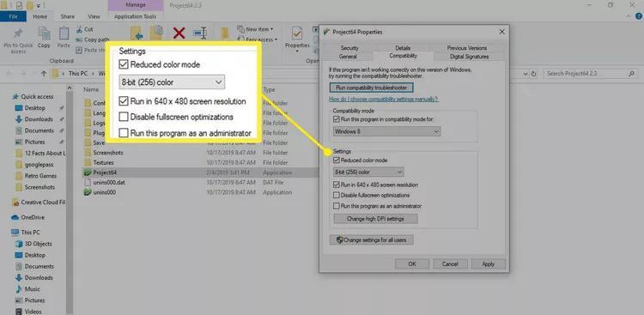This screenshot has height=315, width=644.
Task: Click the Pin to Quick access ribbon icon
Action: click(x=18, y=34)
